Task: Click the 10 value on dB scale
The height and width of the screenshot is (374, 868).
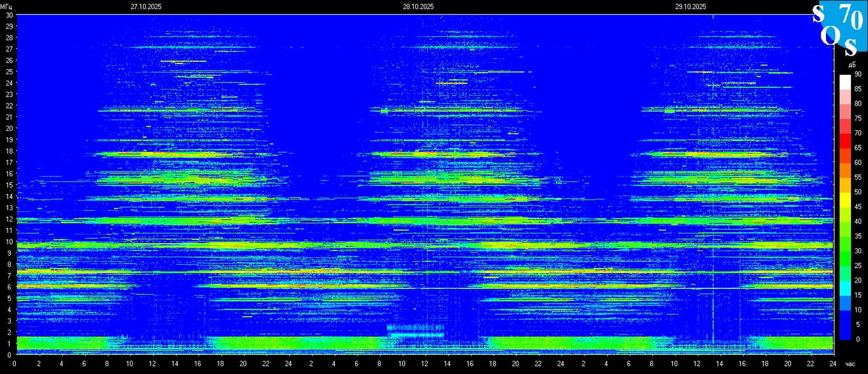Action: [857, 310]
